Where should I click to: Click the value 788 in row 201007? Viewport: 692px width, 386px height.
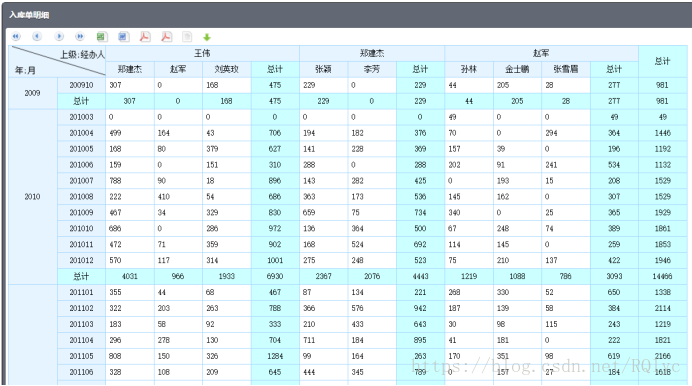click(x=116, y=180)
